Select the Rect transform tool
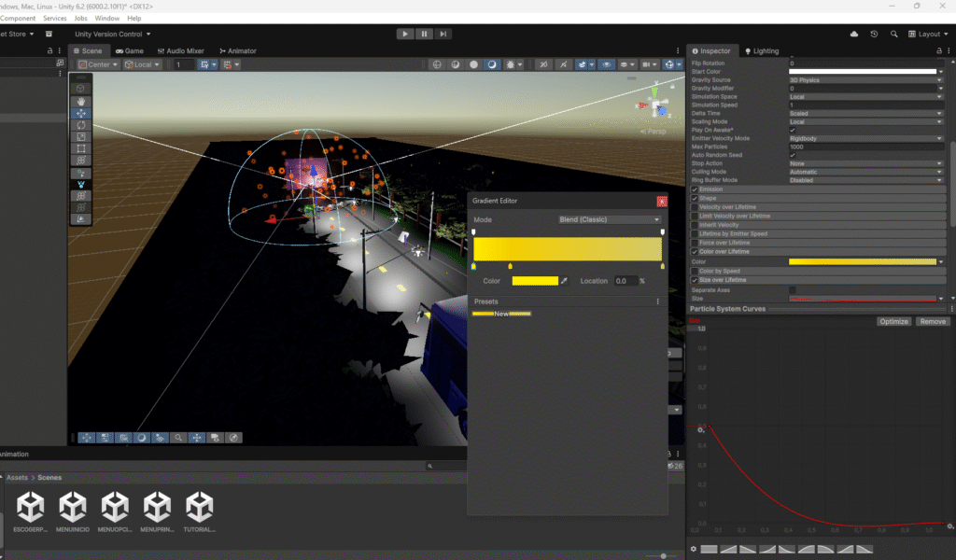The width and height of the screenshot is (956, 560). pyautogui.click(x=82, y=148)
